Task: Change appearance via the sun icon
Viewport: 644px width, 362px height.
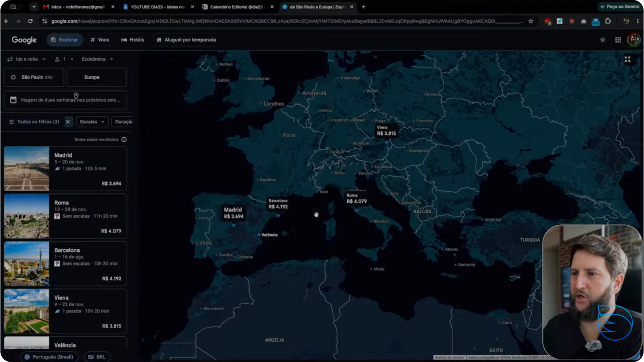Action: pos(603,40)
